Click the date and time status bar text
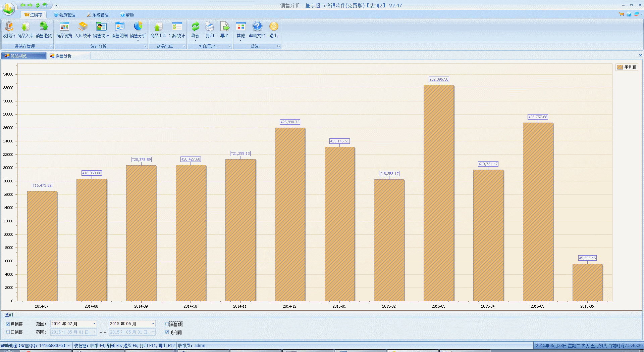 (589, 346)
